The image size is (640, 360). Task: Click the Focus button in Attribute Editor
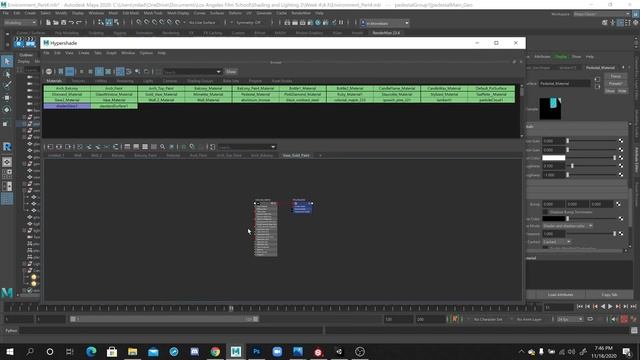pyautogui.click(x=616, y=76)
